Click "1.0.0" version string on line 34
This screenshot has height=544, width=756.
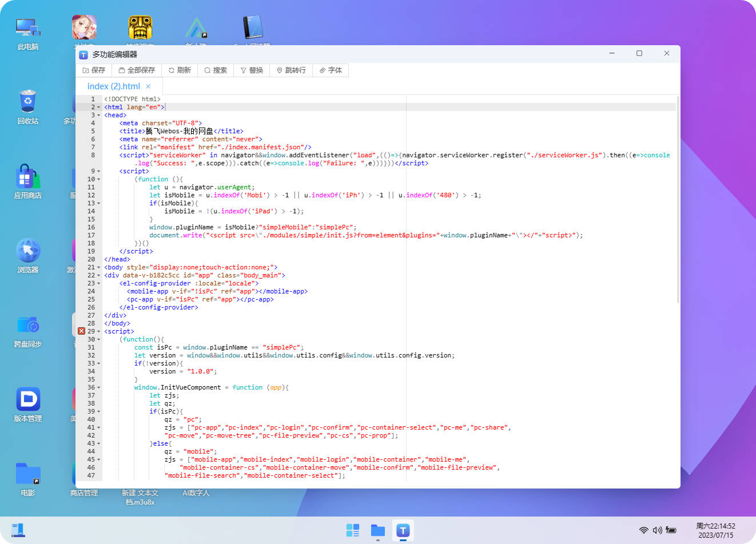200,371
